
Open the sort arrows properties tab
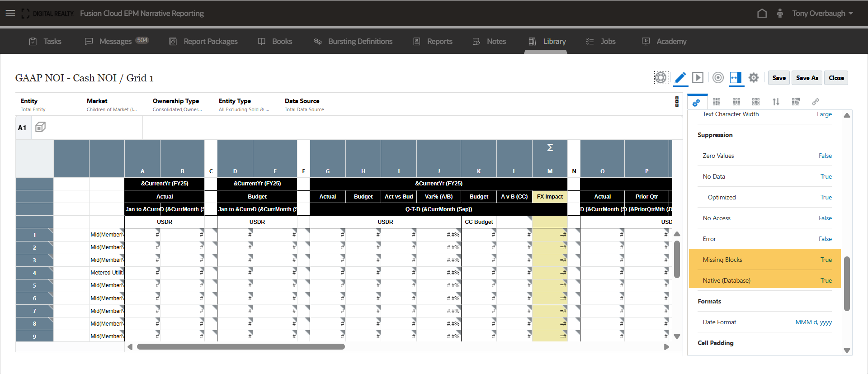(776, 102)
